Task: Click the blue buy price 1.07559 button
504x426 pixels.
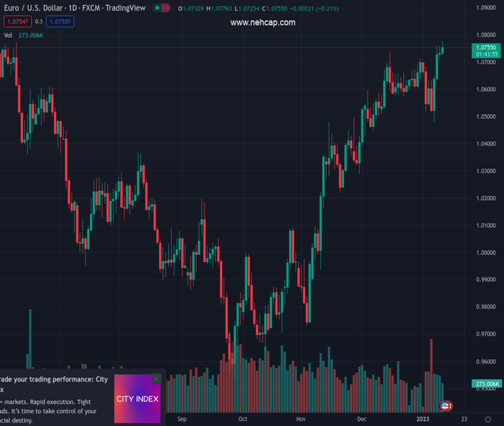Action: point(60,22)
